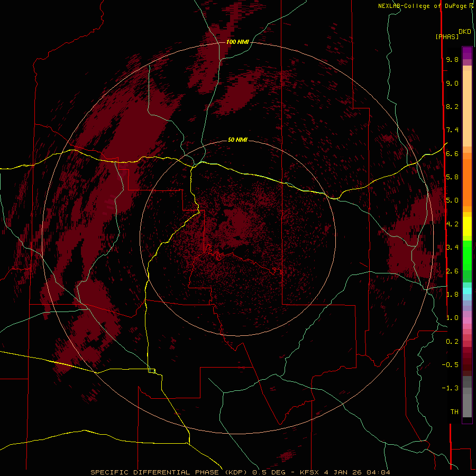
Task: Click the 8.2 value on the color scale
Action: (452, 106)
